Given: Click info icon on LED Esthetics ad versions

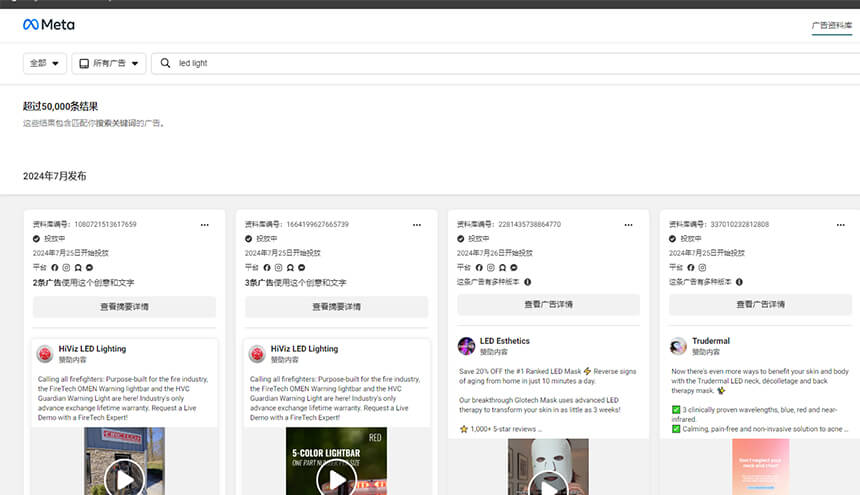Looking at the screenshot, I should (x=528, y=282).
